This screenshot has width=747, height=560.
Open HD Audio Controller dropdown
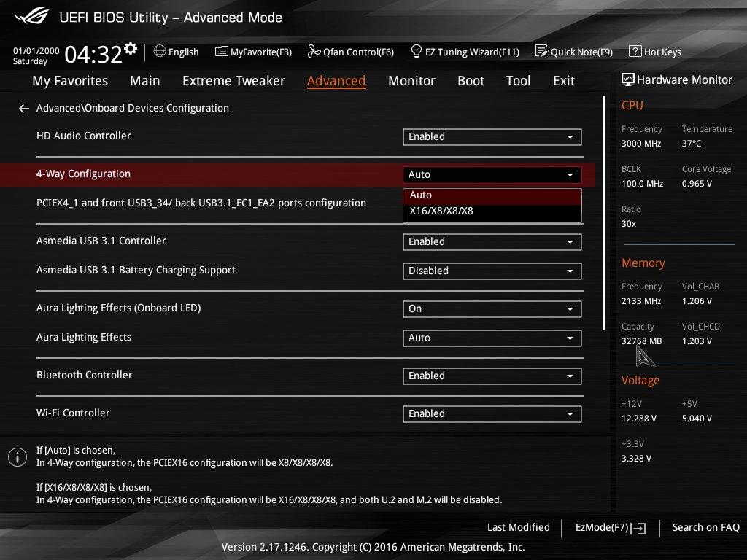(x=492, y=136)
